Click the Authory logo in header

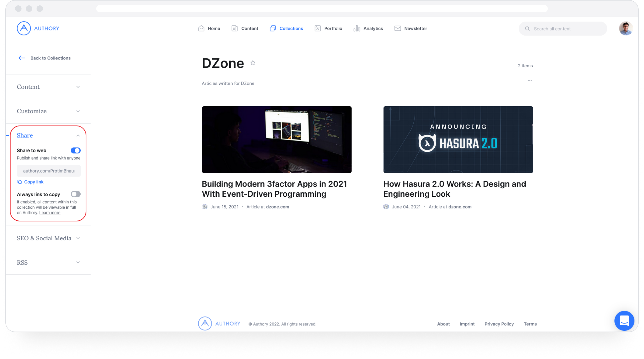pos(38,28)
